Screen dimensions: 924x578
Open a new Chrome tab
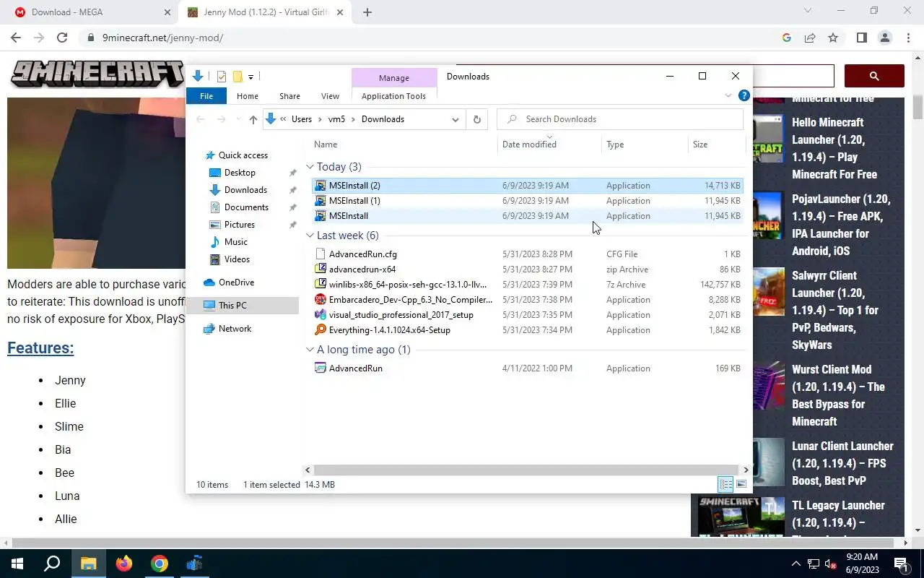(x=367, y=12)
